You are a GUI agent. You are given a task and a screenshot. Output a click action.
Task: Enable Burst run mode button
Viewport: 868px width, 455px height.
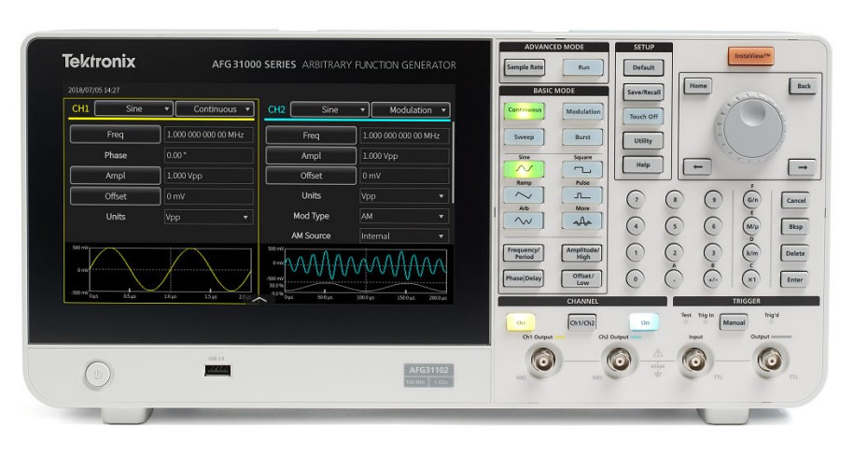[x=582, y=137]
